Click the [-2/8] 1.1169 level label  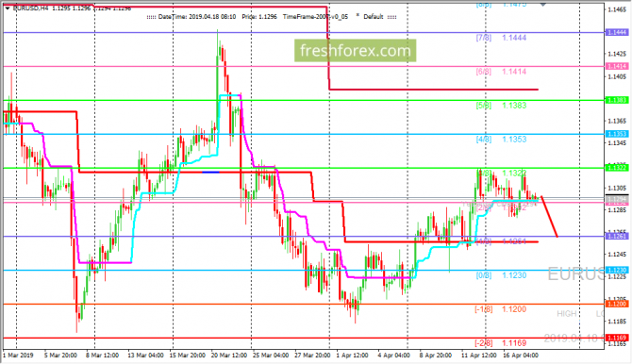[x=500, y=343]
